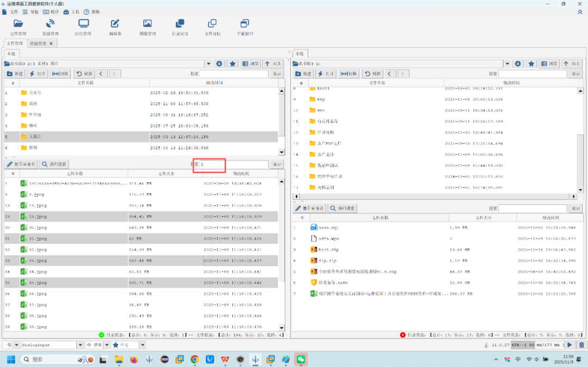
Task: Select the 公众号 folder row
Action: pos(141,93)
